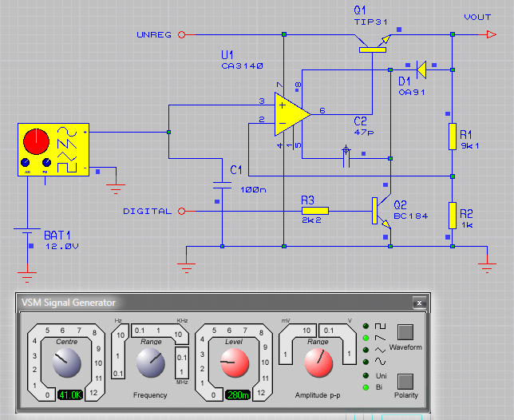514x420 pixels.
Task: Select the Q2 BC184 transistor symbol
Action: (x=382, y=212)
